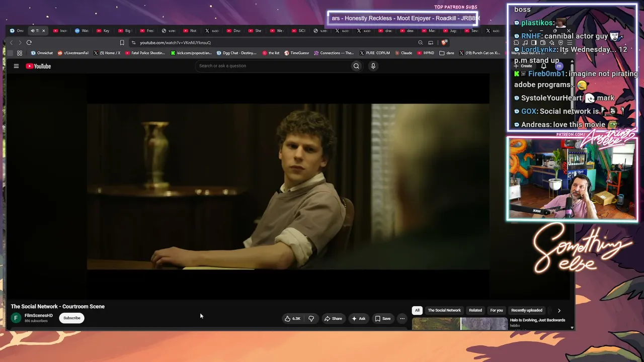
Task: Open the Omnichat bookmark
Action: pyautogui.click(x=42, y=53)
